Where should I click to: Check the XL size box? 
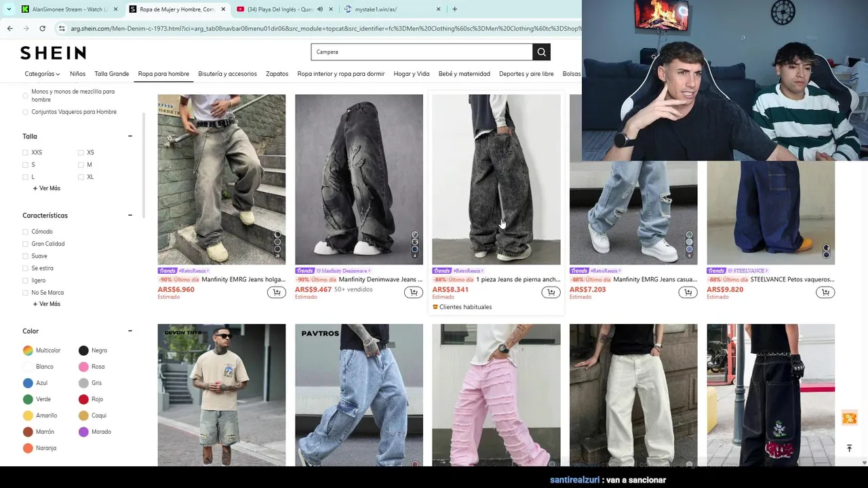click(x=81, y=177)
